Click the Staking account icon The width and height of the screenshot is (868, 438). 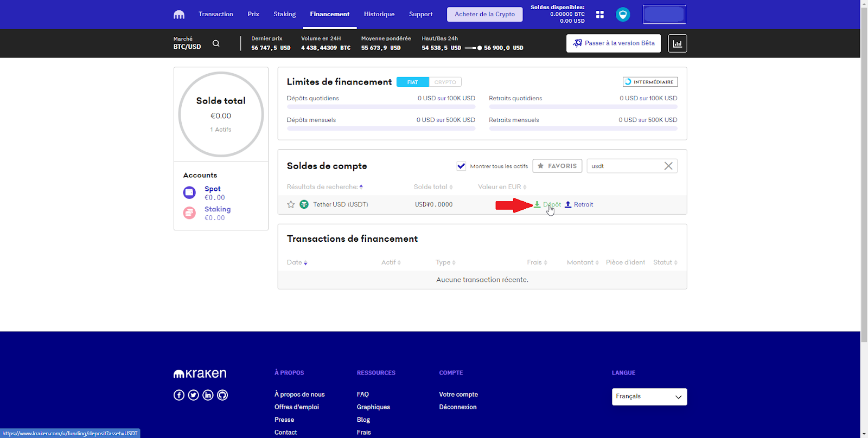pos(189,212)
